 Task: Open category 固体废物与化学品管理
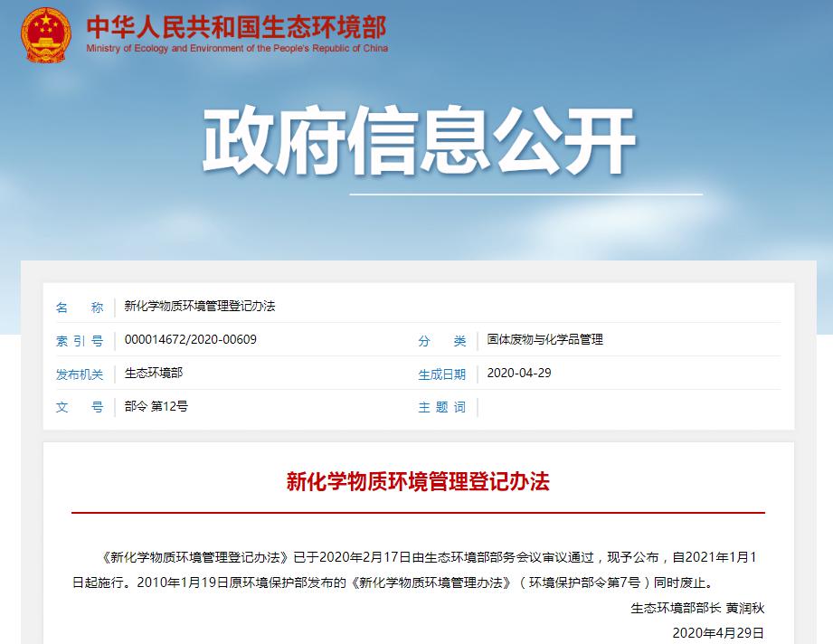point(544,341)
